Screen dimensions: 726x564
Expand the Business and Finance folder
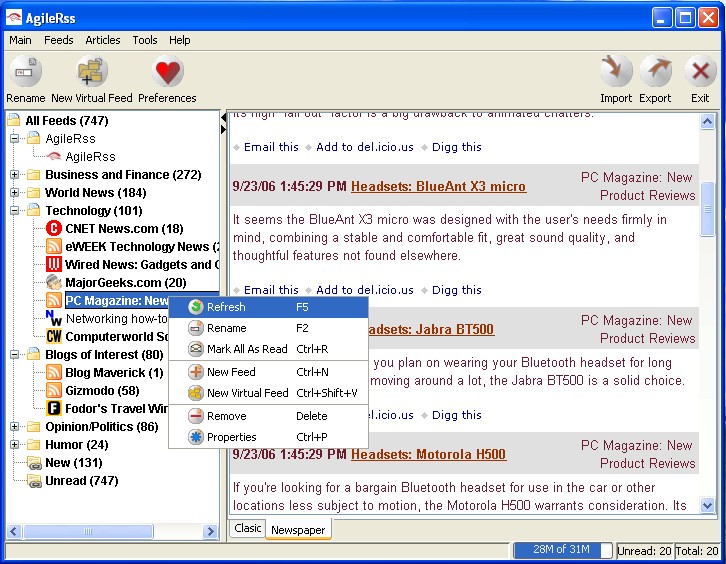point(16,175)
